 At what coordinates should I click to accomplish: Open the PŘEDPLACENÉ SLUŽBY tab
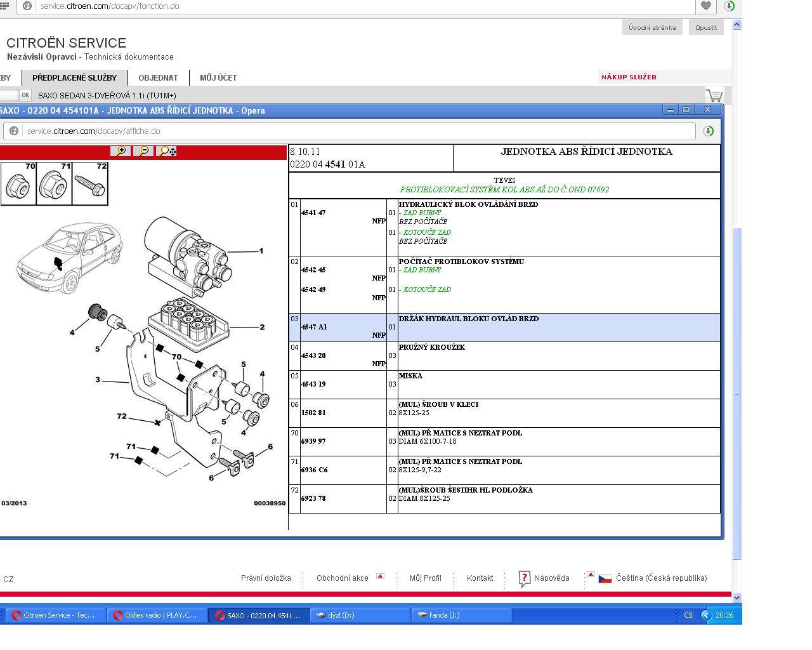point(75,78)
